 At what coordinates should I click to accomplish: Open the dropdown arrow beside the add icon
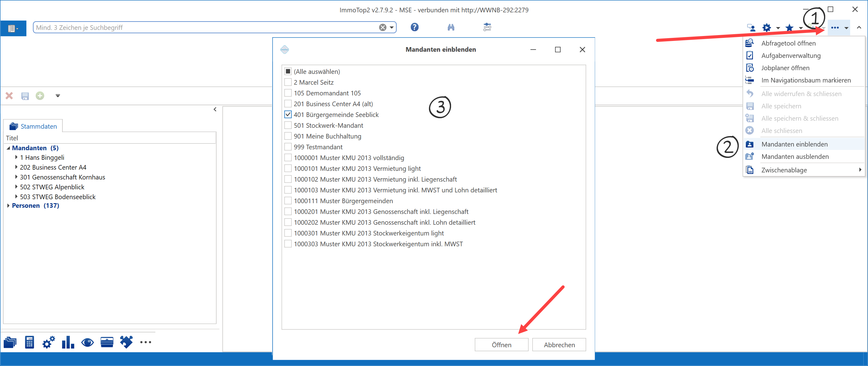click(58, 96)
